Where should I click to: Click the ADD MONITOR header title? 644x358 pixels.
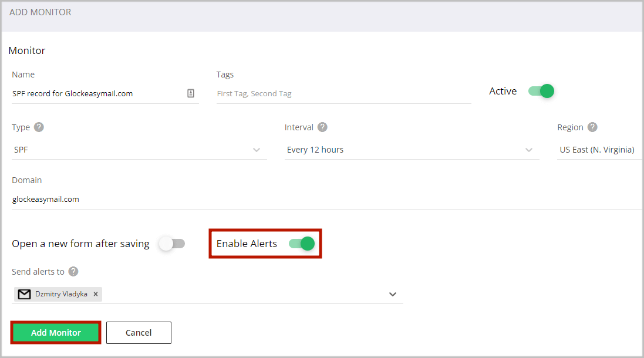(41, 12)
